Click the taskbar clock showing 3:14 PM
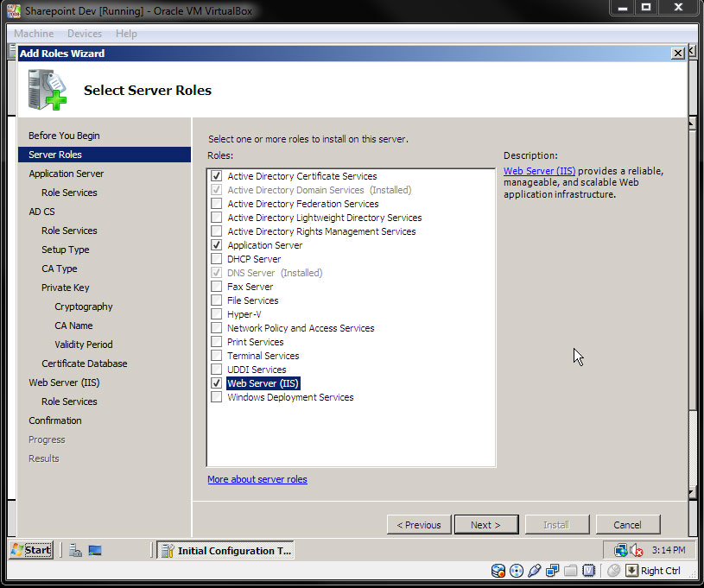 669,550
